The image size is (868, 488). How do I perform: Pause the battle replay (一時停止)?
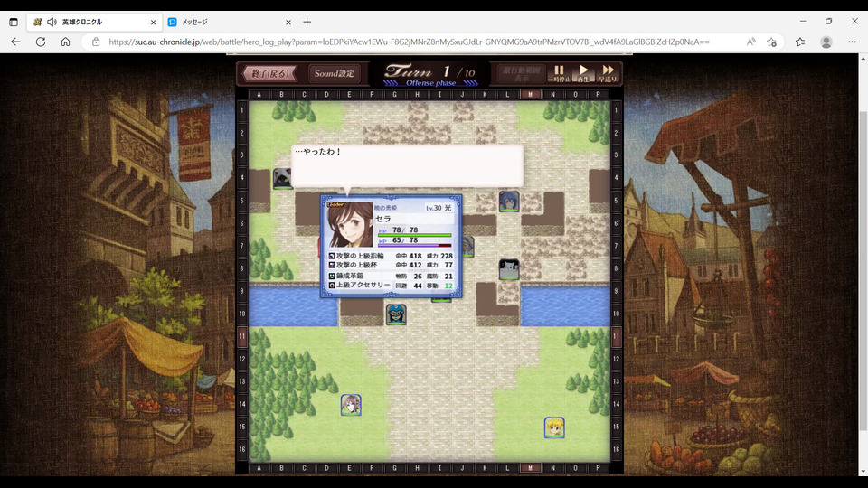(559, 73)
